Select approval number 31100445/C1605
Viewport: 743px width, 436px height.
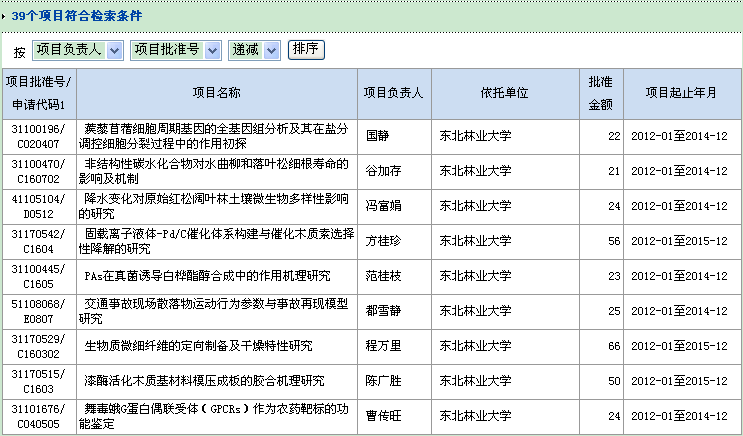click(38, 277)
